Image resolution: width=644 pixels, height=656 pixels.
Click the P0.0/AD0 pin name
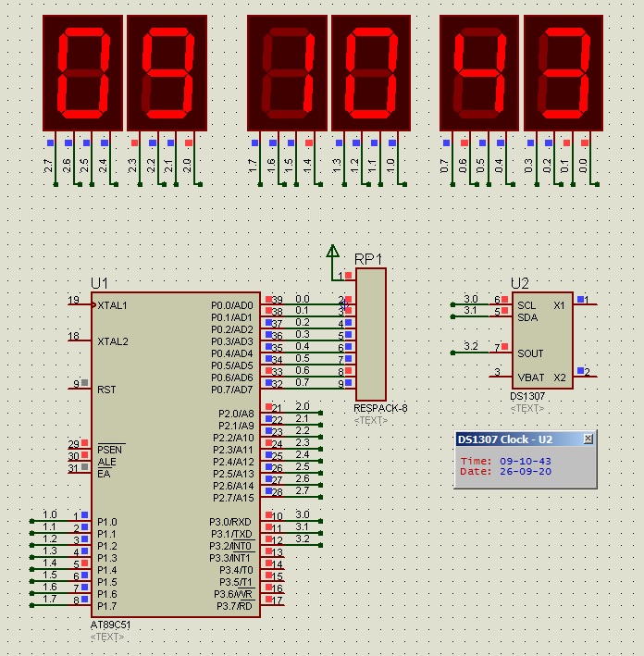pos(232,305)
